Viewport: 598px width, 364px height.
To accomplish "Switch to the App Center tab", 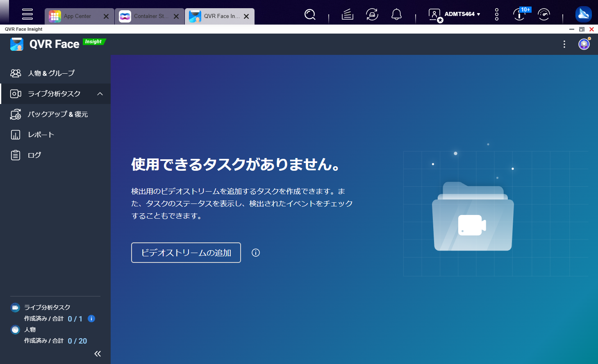I will click(x=80, y=16).
